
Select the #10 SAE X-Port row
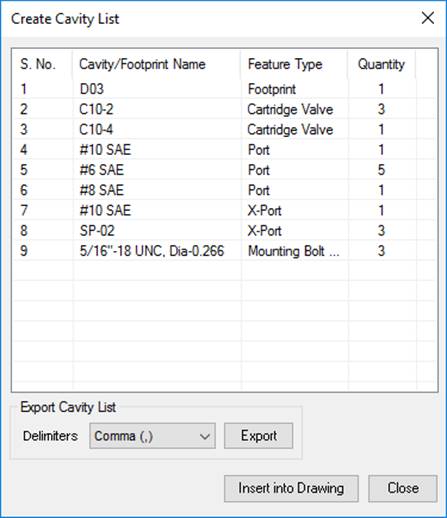click(x=224, y=210)
